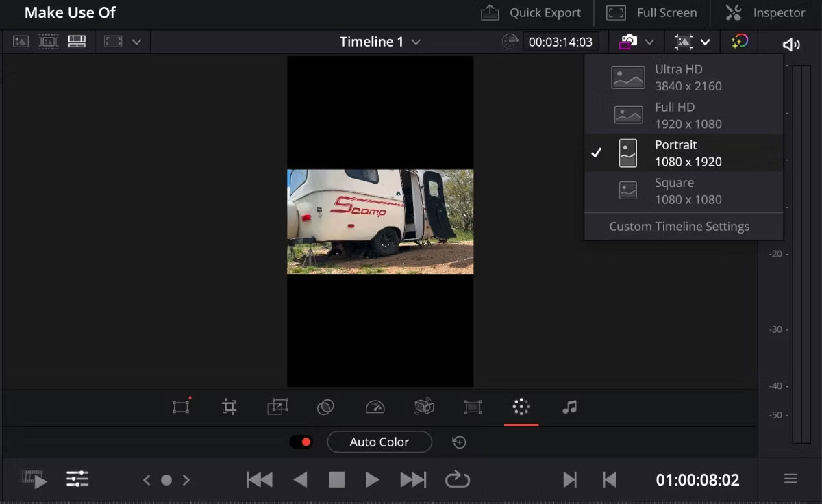Open the hamburger options menu
This screenshot has width=822, height=504.
click(x=790, y=479)
